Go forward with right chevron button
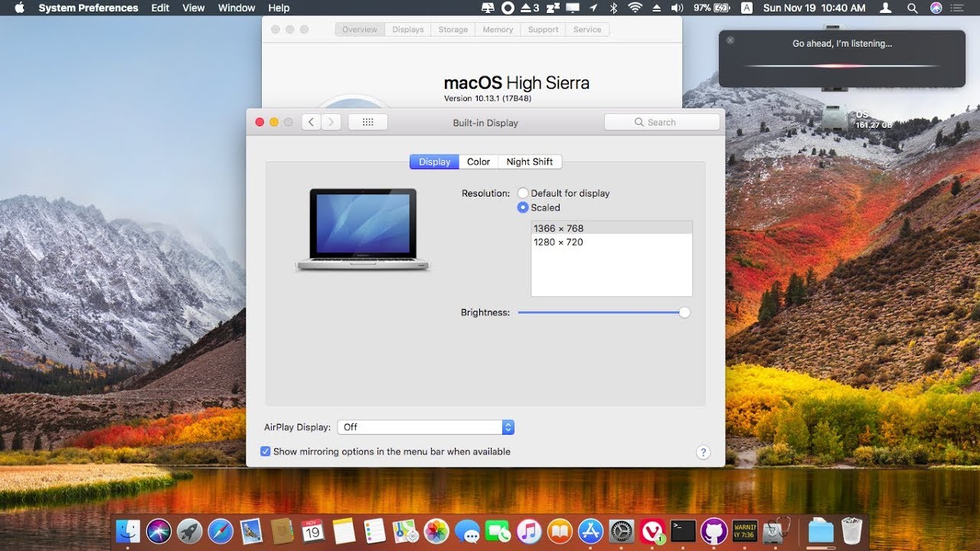Viewport: 980px width, 551px height. tap(332, 122)
